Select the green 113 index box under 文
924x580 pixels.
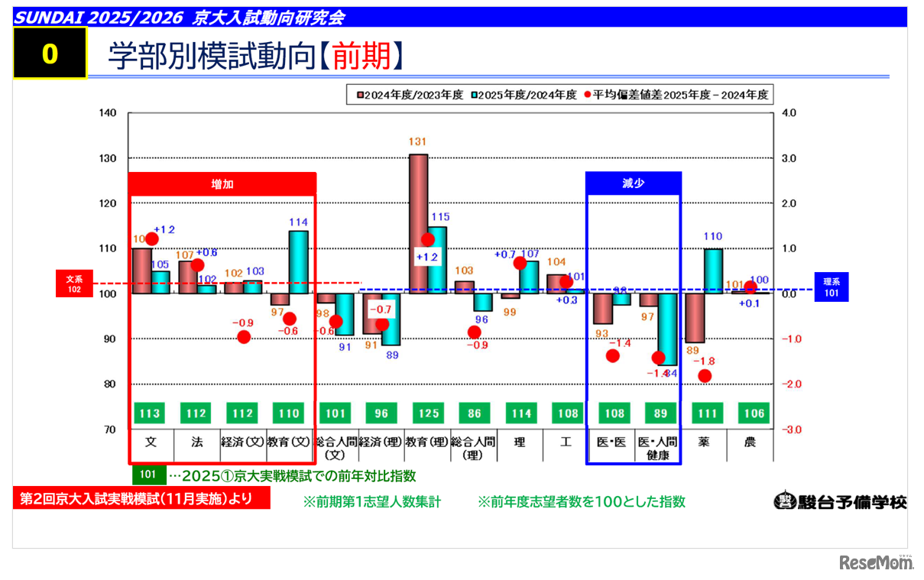point(149,413)
